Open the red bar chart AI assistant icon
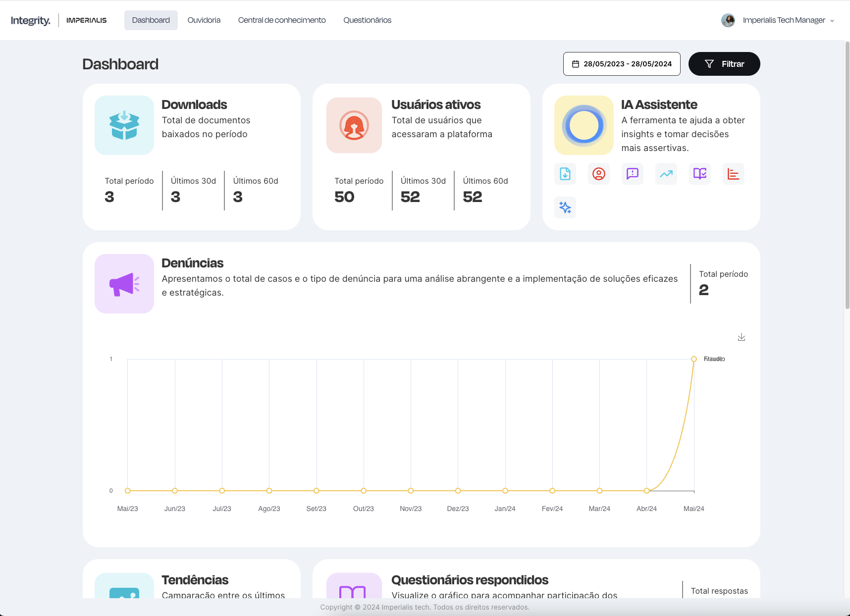 [x=734, y=174]
